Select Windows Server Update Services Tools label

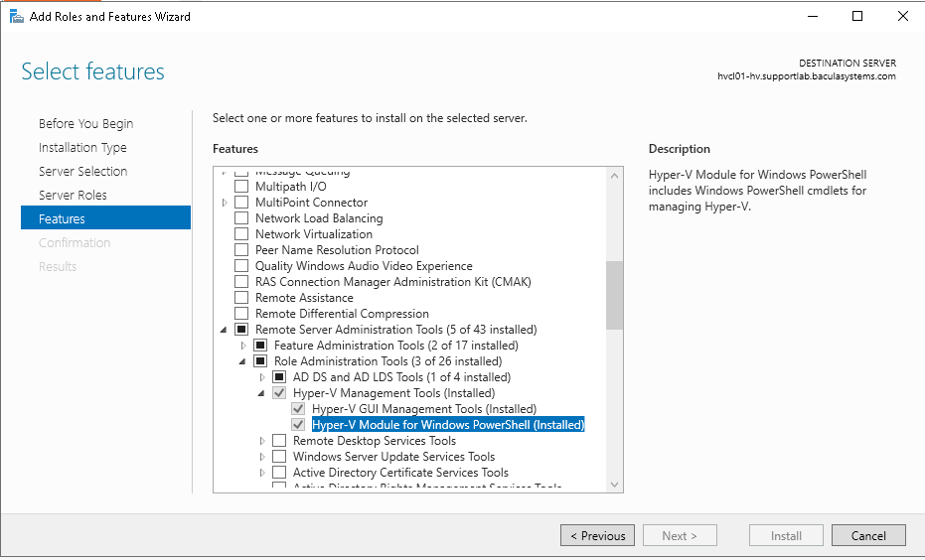[x=394, y=457]
